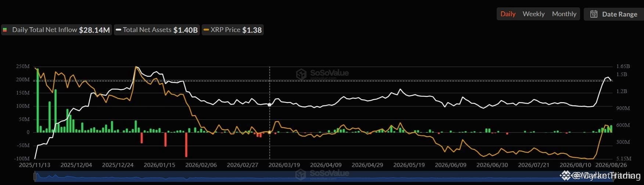Toggle Daily Total Net Inflow series
The image size is (644, 185).
click(x=57, y=30)
